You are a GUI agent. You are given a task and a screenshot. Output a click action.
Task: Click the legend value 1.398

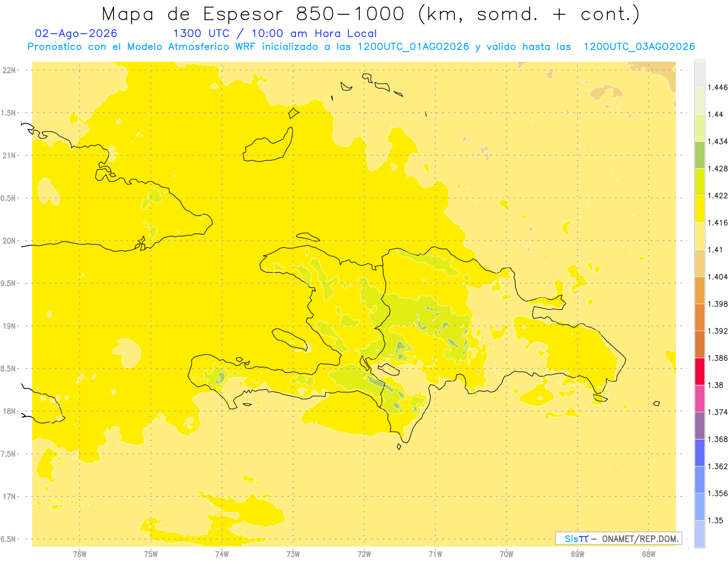pyautogui.click(x=718, y=304)
